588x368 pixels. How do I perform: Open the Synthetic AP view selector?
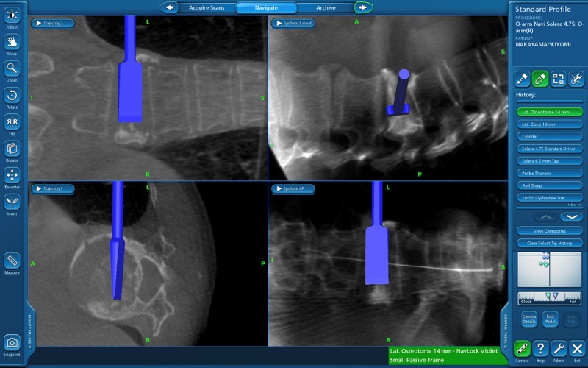pos(293,189)
